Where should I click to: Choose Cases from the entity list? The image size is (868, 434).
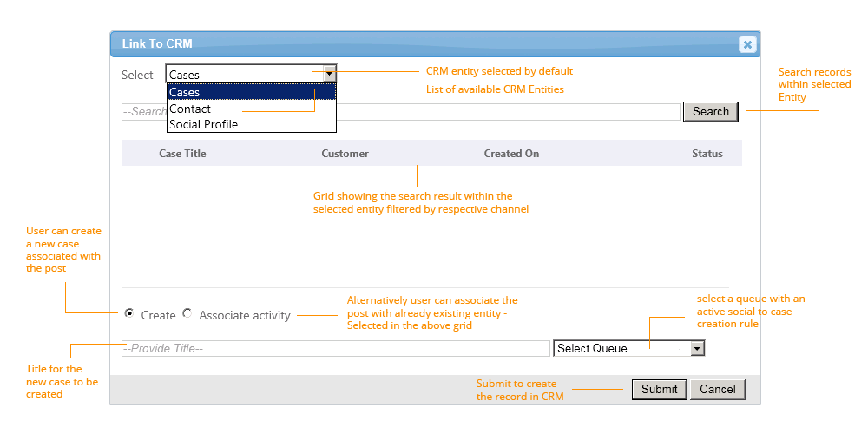tap(251, 92)
